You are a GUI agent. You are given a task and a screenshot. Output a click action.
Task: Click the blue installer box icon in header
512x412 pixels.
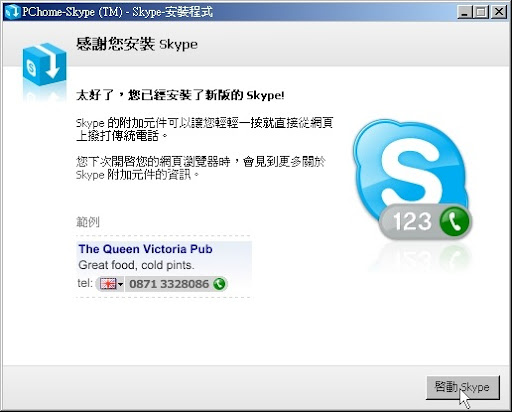click(x=44, y=65)
